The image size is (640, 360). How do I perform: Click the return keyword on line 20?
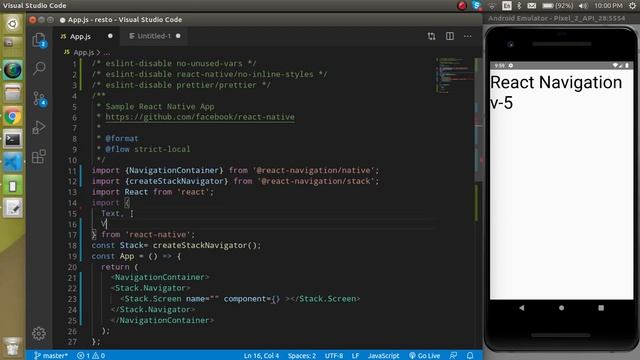pyautogui.click(x=115, y=267)
